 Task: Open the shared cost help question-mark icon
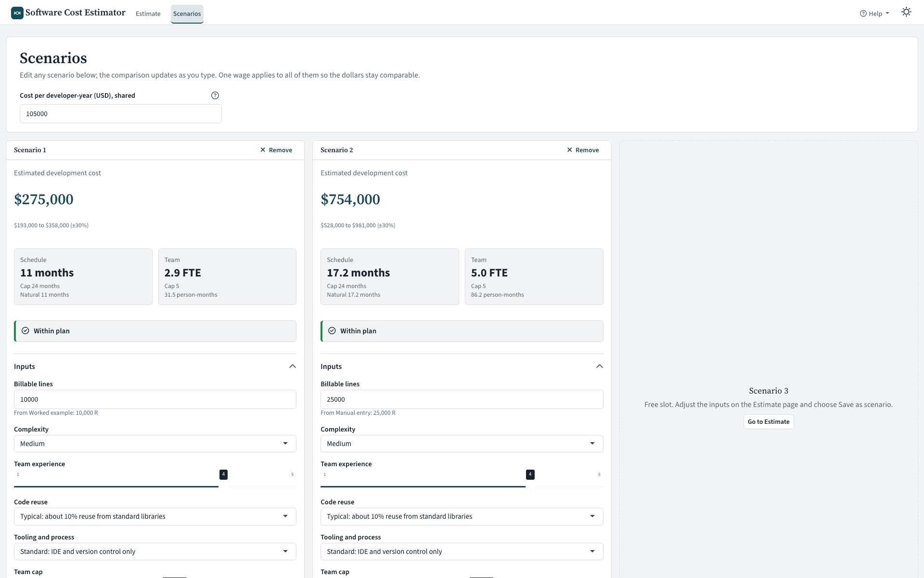click(x=215, y=95)
